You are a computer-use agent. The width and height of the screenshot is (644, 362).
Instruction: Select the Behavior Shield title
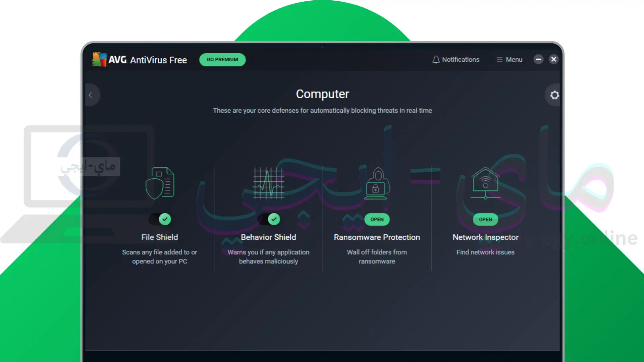(268, 237)
